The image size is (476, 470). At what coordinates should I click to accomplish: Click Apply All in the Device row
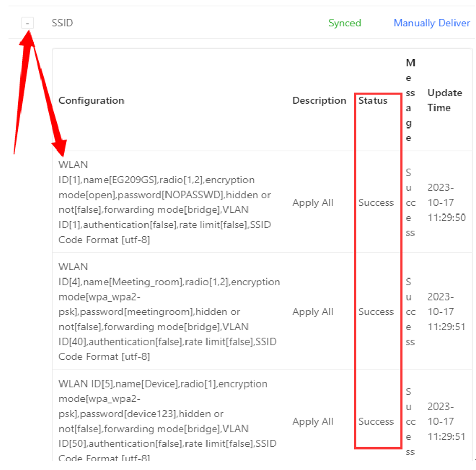(313, 422)
